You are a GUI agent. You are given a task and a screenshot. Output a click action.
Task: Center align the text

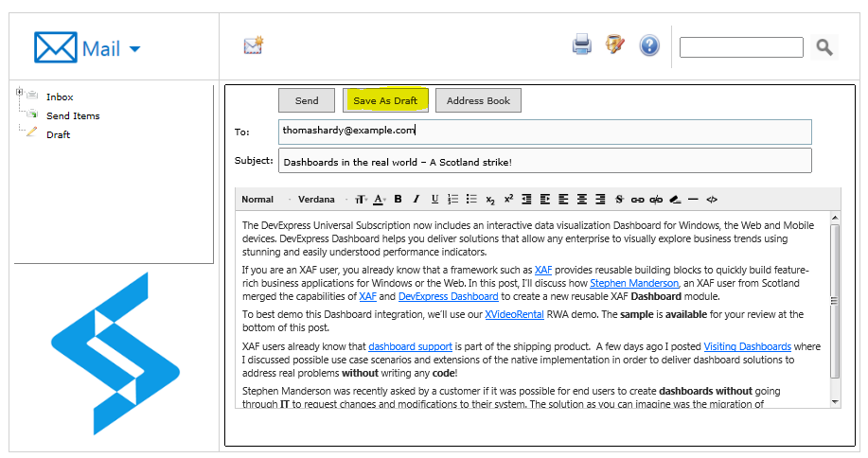[582, 199]
